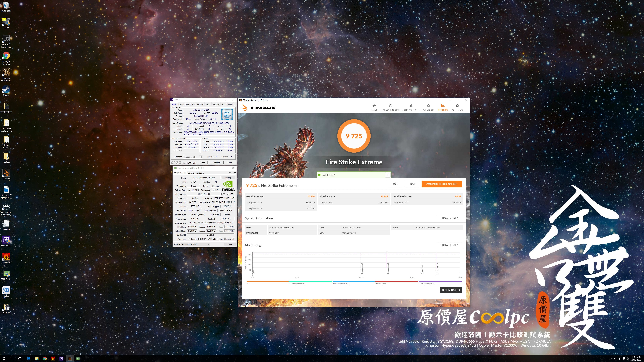
Task: Select the purple CPU Frequency legend bar
Action: pyautogui.click(x=440, y=281)
